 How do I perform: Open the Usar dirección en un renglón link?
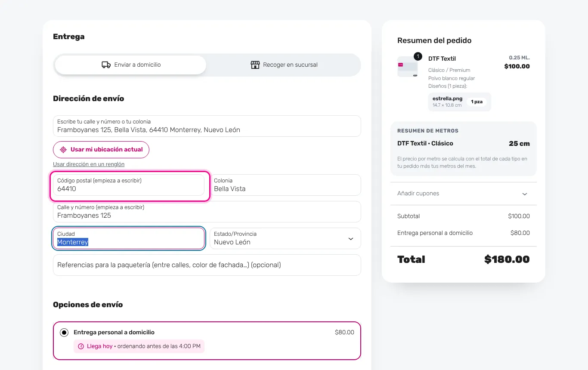pyautogui.click(x=89, y=164)
